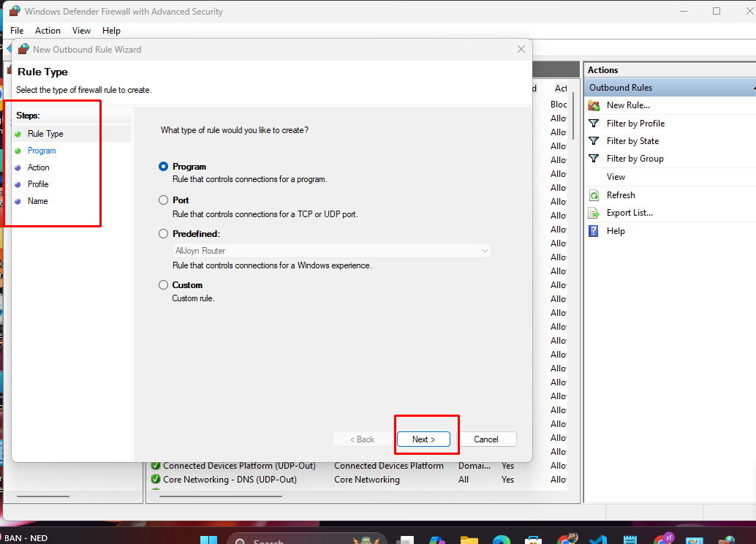Click the New Rule icon in Actions
Viewport: 756px width, 544px height.
pyautogui.click(x=594, y=105)
